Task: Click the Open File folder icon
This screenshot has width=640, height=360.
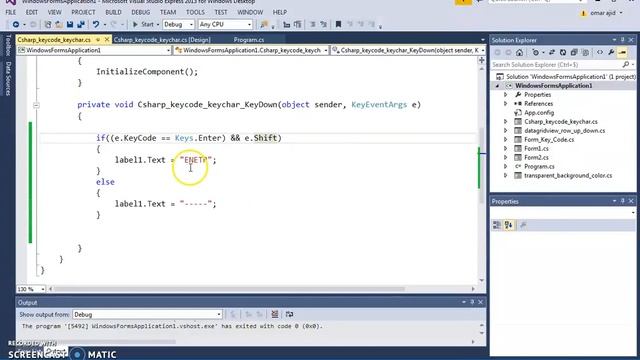Action: (59, 24)
